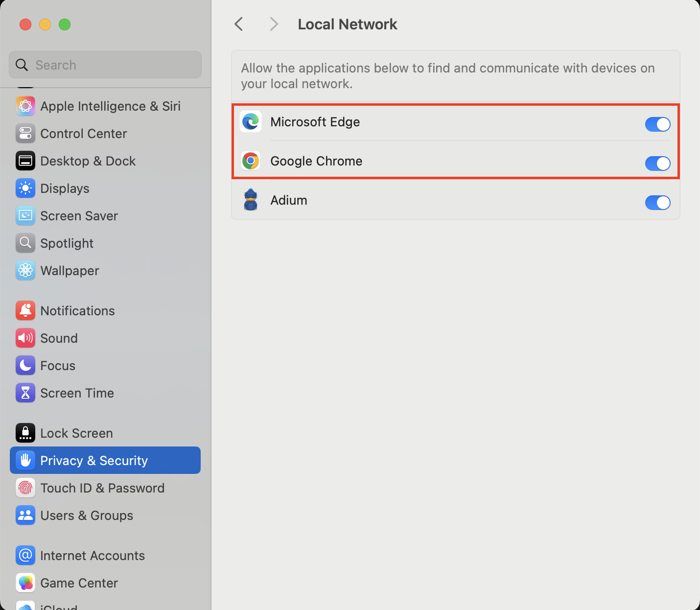
Task: Focus the Search field in sidebar
Action: 105,65
